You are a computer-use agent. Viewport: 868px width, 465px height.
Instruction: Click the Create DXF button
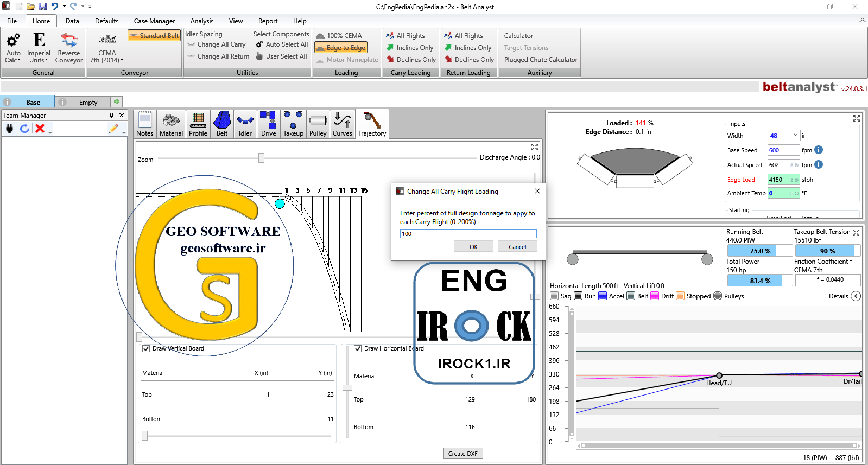[x=463, y=454]
